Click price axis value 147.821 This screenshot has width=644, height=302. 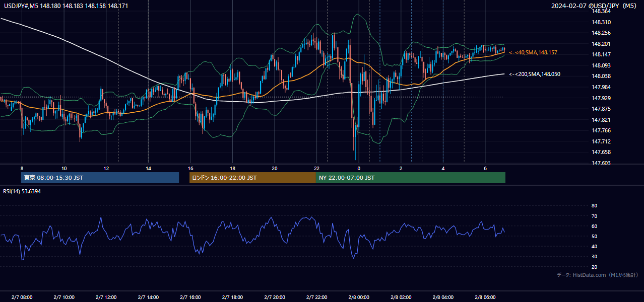[x=601, y=120]
